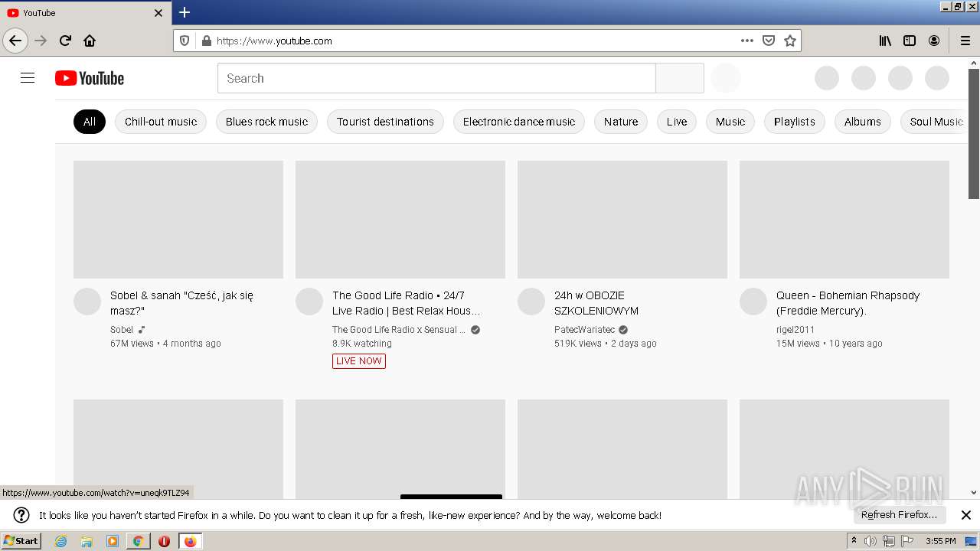
Task: Bookmark this page with the star
Action: click(790, 41)
